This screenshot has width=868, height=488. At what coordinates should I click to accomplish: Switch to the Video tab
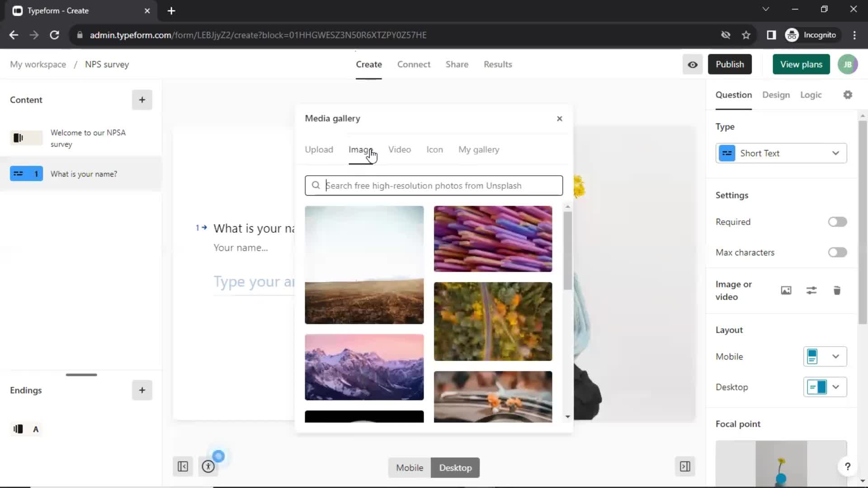point(400,150)
